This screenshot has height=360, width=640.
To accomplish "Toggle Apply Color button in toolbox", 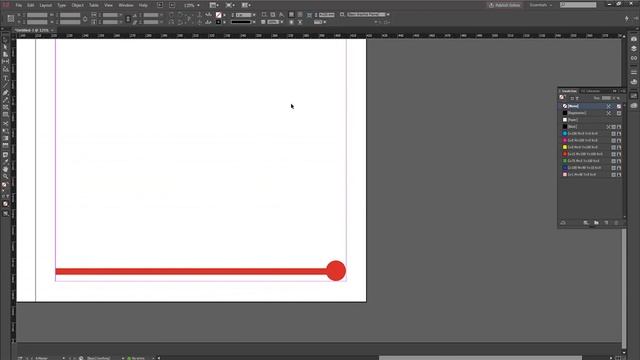I will pos(5,204).
